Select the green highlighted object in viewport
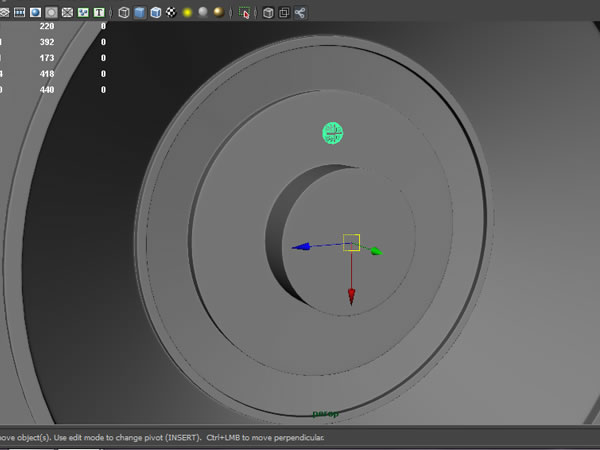The image size is (600, 450). click(x=333, y=133)
